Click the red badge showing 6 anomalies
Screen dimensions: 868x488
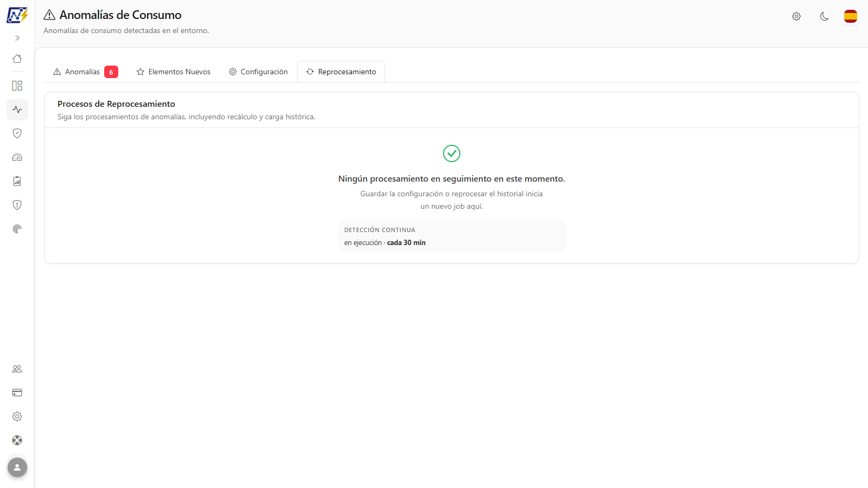[111, 72]
